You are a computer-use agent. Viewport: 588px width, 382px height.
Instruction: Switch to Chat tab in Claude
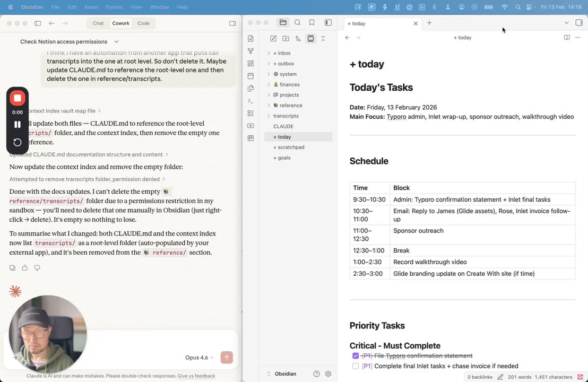98,23
